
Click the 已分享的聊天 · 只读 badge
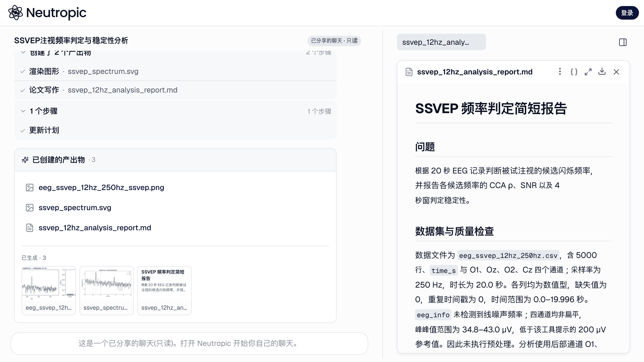[x=334, y=41]
